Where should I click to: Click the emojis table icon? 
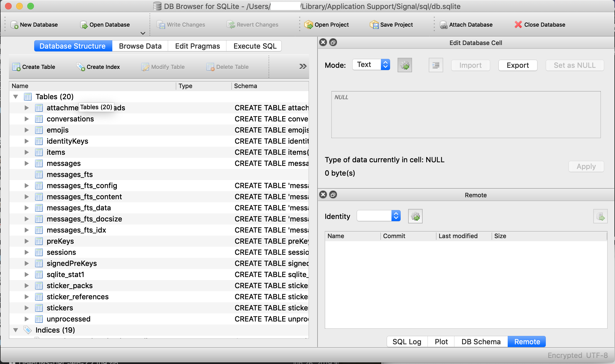(x=39, y=130)
